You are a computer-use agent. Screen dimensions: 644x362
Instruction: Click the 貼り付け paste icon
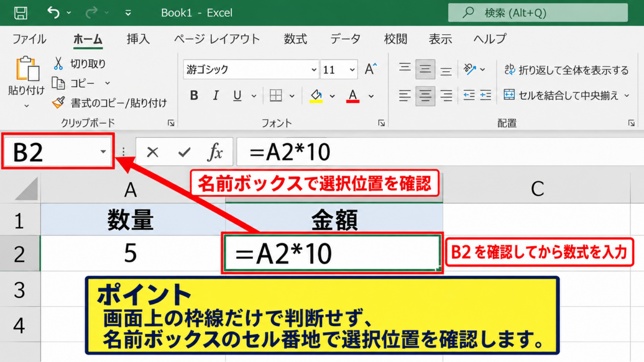(27, 69)
